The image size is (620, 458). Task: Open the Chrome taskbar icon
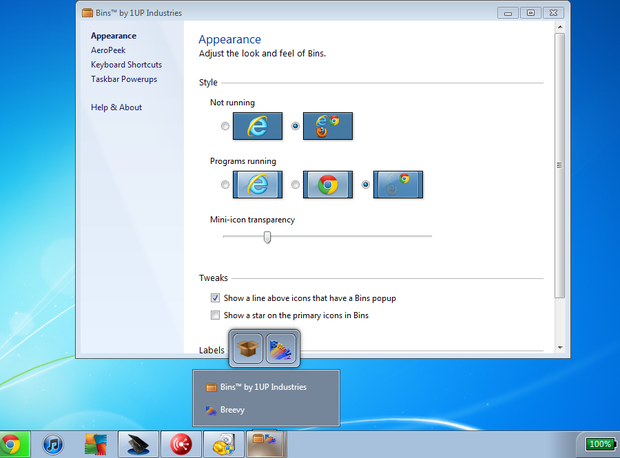point(13,444)
